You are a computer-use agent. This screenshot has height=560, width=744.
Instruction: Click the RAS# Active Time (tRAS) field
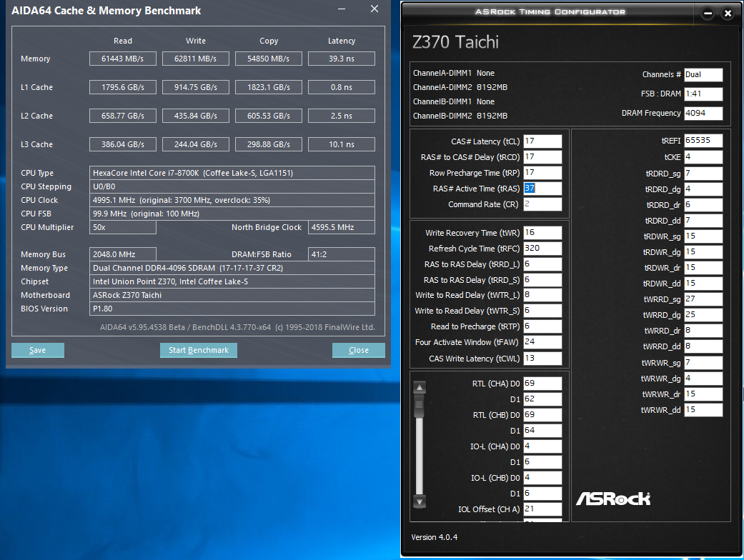pos(542,189)
